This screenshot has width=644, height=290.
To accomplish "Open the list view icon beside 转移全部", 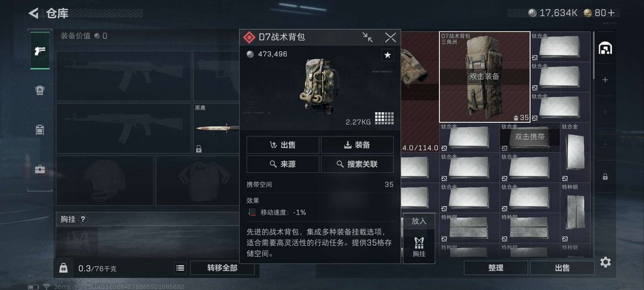I will 180,269.
